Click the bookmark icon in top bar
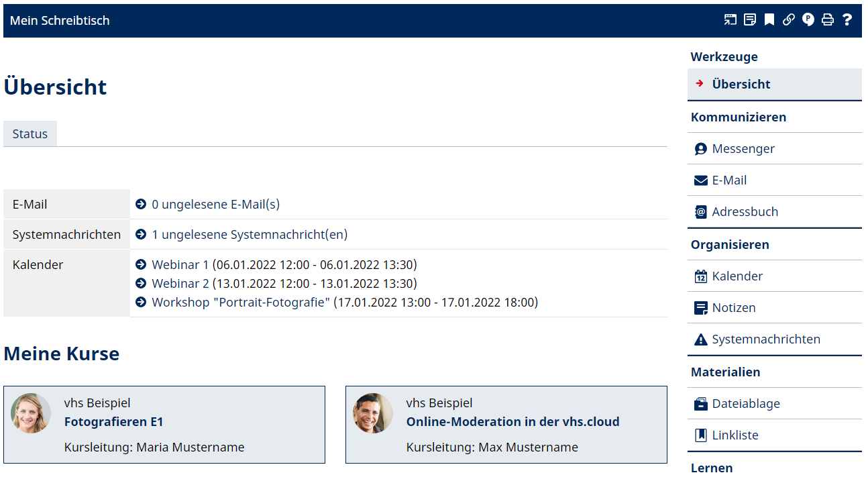 click(x=769, y=20)
